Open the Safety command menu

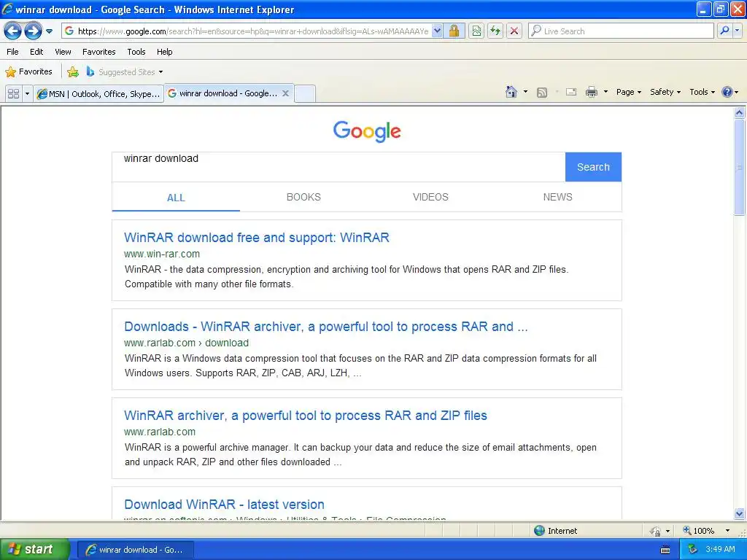665,92
